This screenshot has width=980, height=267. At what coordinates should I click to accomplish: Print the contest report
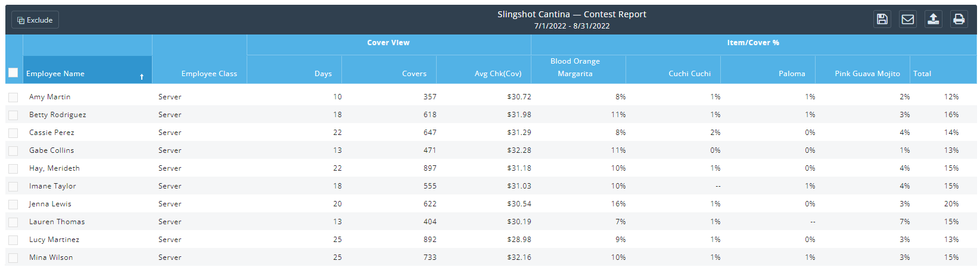tap(959, 19)
